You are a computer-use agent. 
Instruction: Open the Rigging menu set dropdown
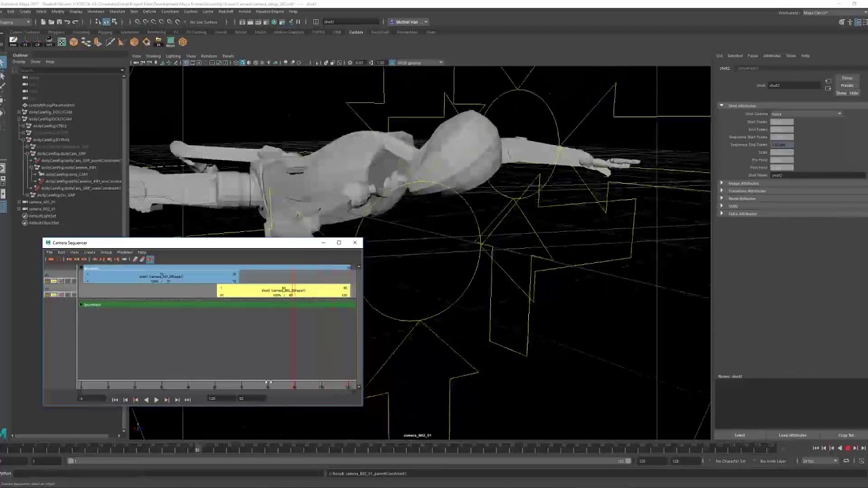point(16,22)
